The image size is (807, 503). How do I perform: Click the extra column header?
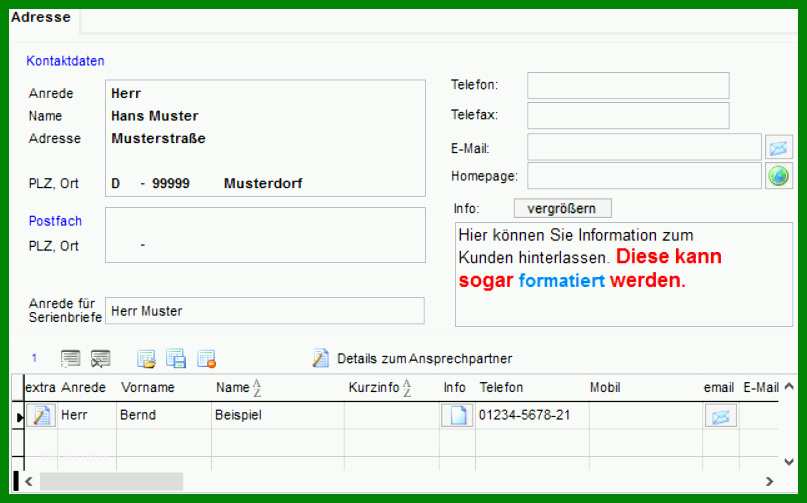click(x=40, y=387)
